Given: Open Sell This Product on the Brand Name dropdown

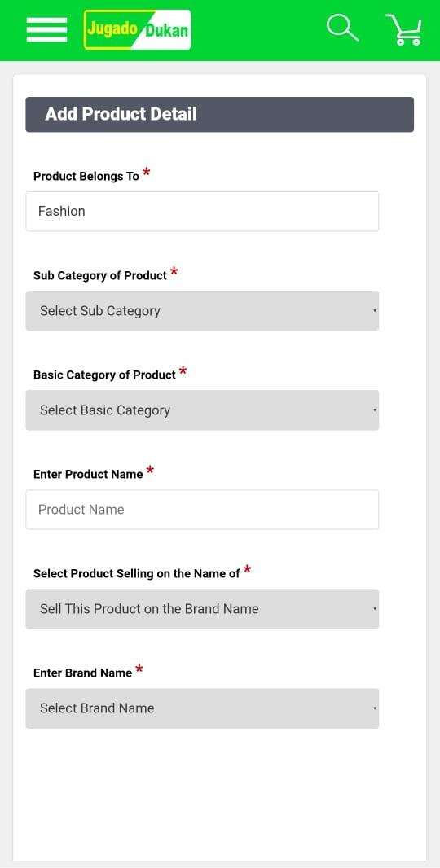Looking at the screenshot, I should click(202, 609).
